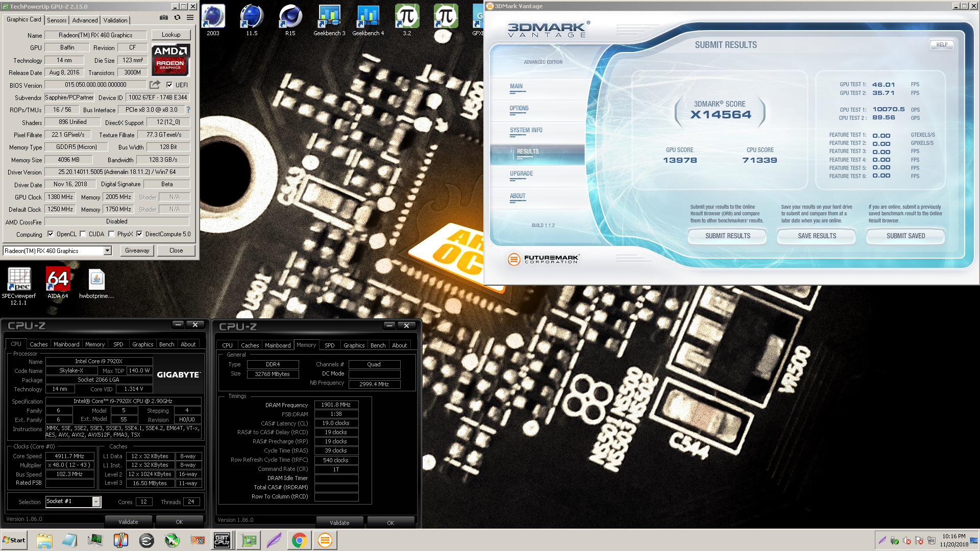Click the Windows Explorer folder taskbar icon

[x=44, y=540]
